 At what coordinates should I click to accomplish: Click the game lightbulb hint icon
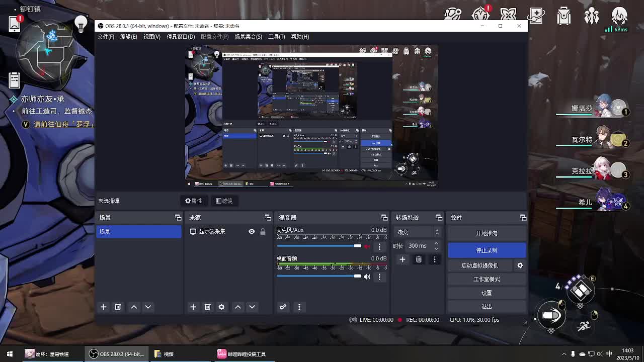(x=80, y=23)
